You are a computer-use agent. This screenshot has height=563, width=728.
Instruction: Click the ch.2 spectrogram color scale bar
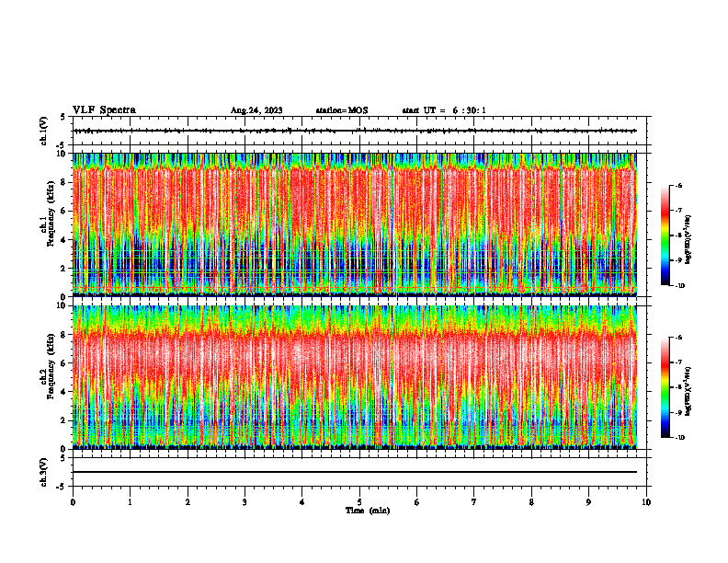coord(665,387)
